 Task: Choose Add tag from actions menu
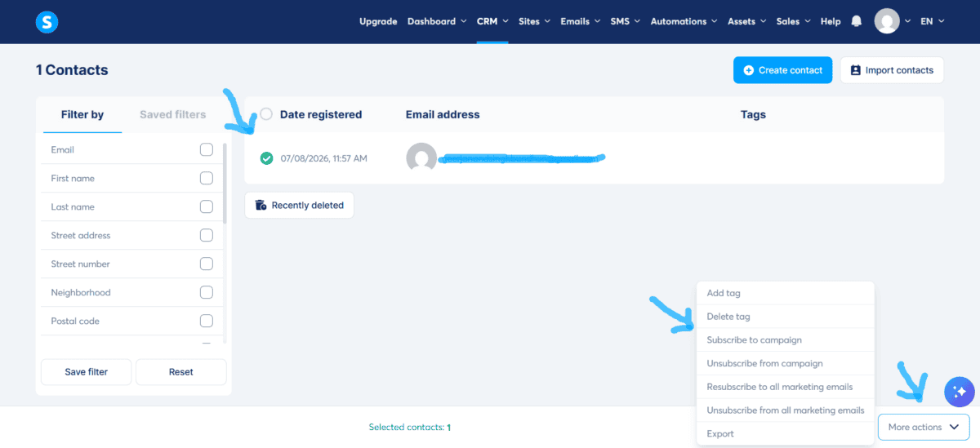coord(786,293)
